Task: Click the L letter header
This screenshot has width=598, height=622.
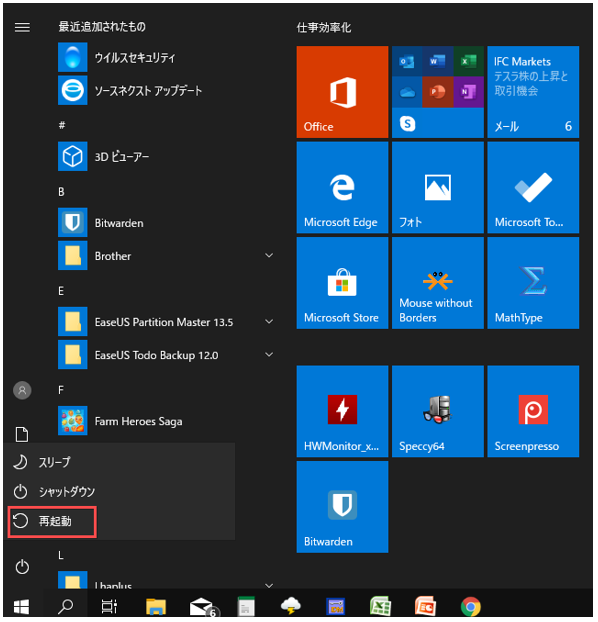Action: tap(61, 555)
